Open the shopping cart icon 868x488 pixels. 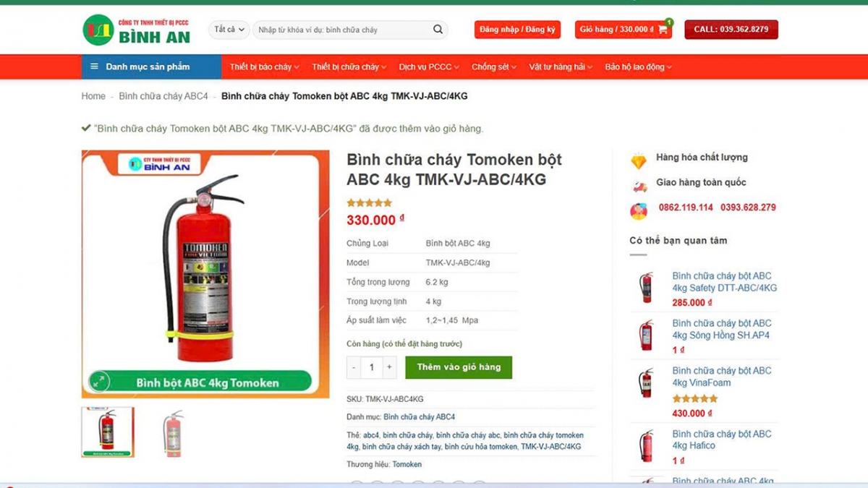[x=663, y=30]
